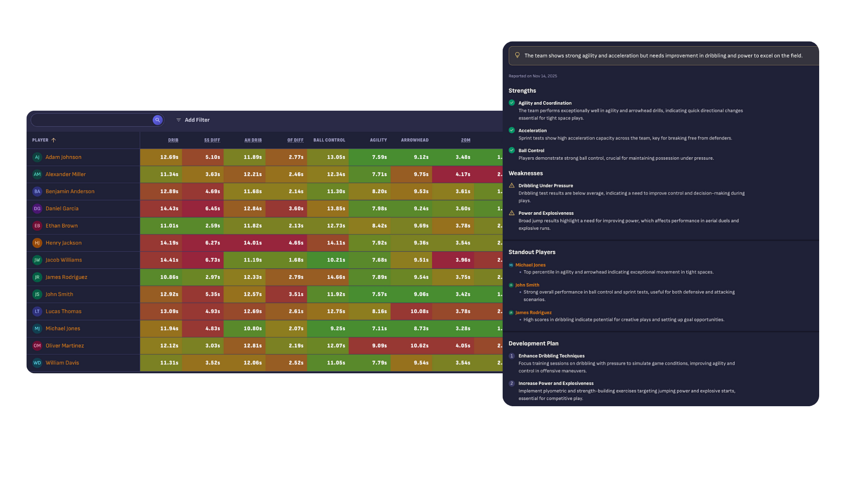Viewport: 868px width, 488px height.
Task: Click the Dribbling Under Pressure warning icon
Action: pyautogui.click(x=512, y=186)
